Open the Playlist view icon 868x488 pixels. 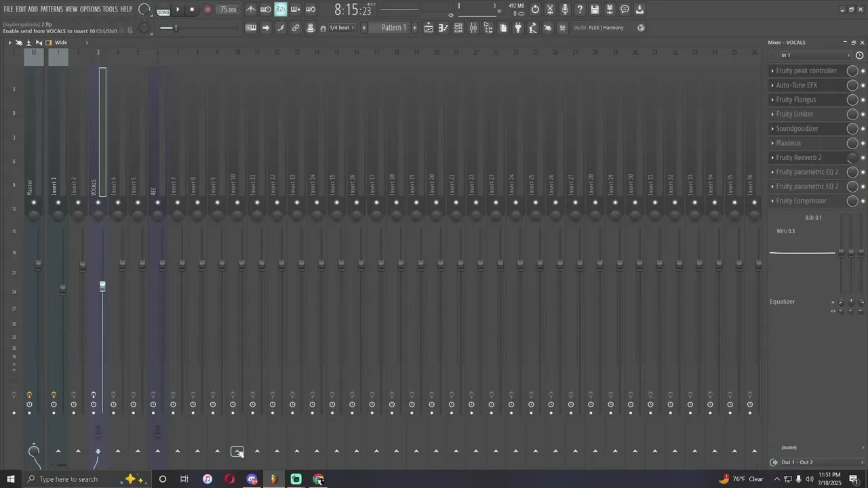[429, 28]
